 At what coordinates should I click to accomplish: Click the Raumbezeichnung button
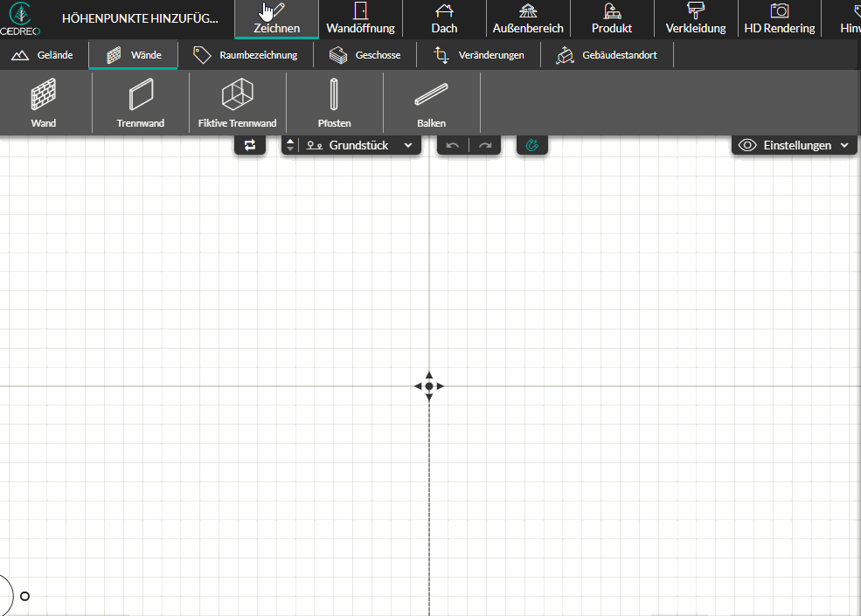246,55
